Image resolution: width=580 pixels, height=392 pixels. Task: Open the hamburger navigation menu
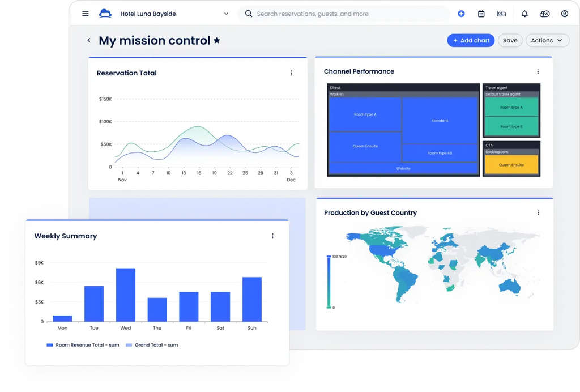point(86,14)
